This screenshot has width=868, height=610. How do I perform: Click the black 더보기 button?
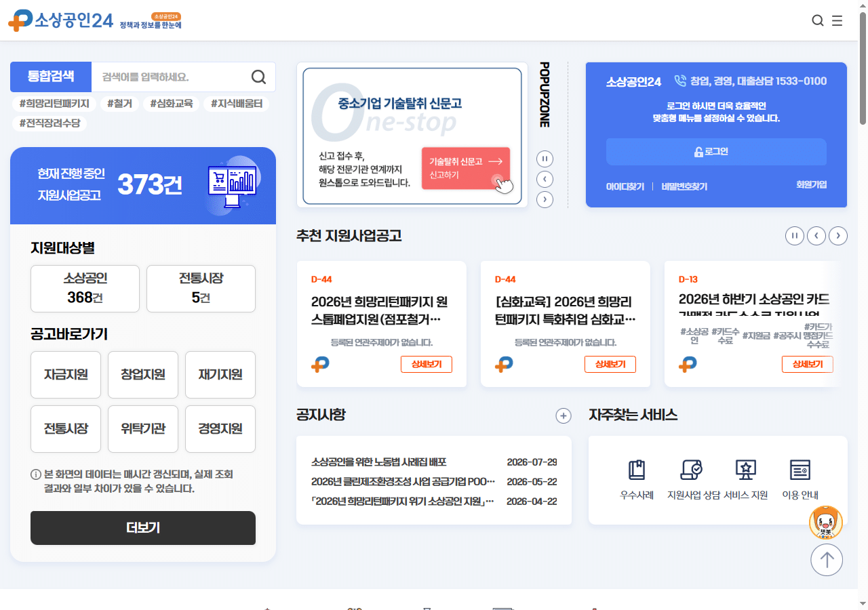(x=143, y=528)
